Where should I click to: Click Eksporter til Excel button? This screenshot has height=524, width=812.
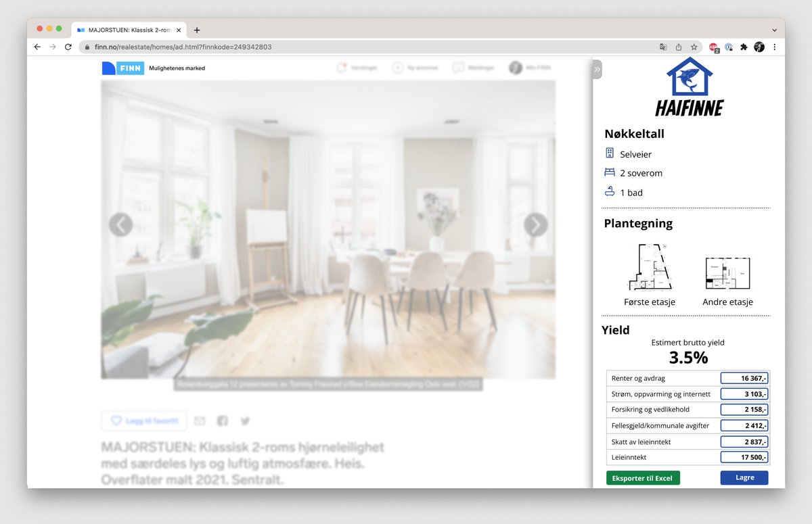click(642, 478)
